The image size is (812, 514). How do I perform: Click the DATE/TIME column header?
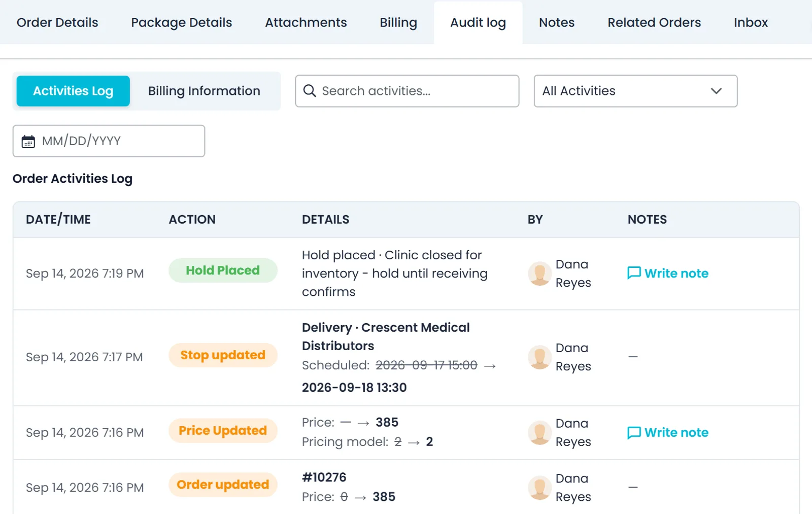(58, 220)
